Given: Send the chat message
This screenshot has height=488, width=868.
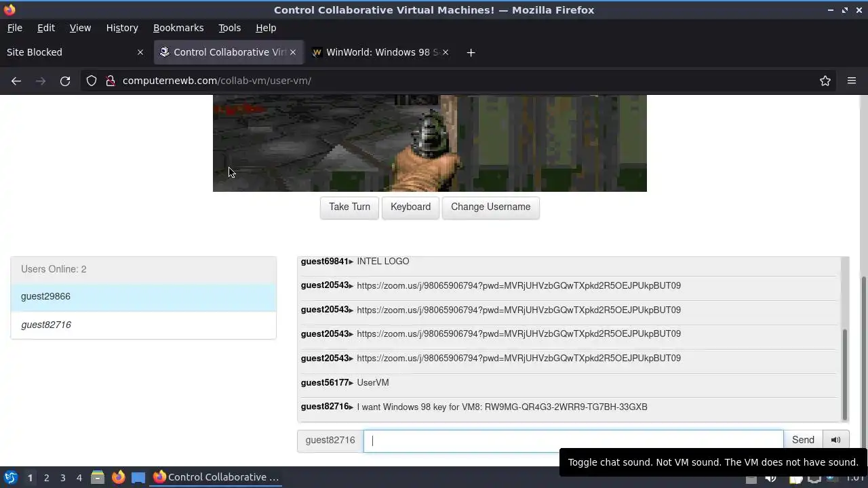Looking at the screenshot, I should point(803,440).
